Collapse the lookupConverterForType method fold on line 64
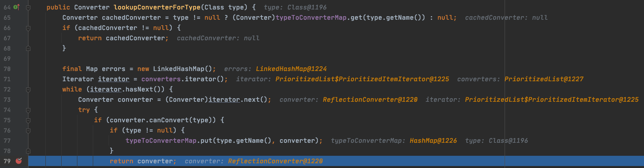This screenshot has width=644, height=168. click(x=28, y=7)
